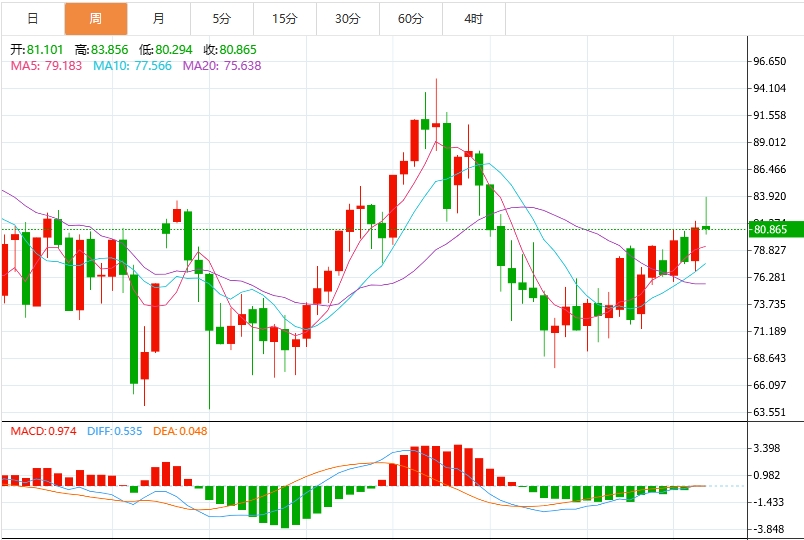This screenshot has height=540, width=804.
Task: Click the 83.920 price axis label
Action: tap(769, 196)
